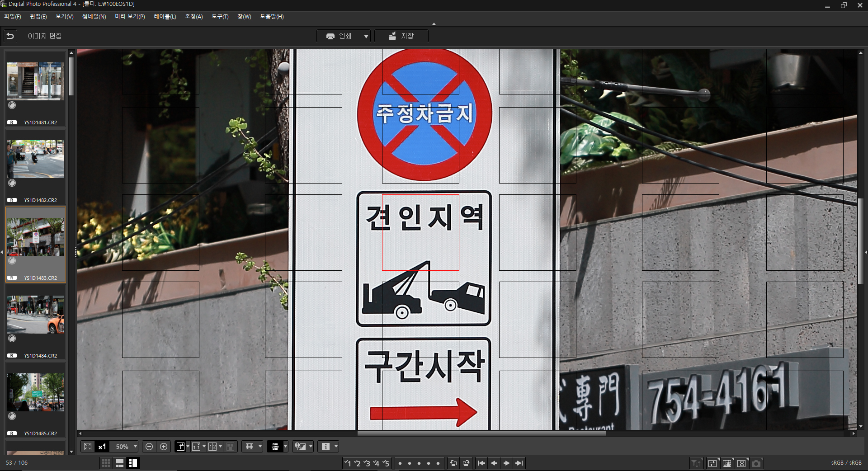Zoom in using the plus magnifier icon
868x471 pixels.
pos(164,447)
